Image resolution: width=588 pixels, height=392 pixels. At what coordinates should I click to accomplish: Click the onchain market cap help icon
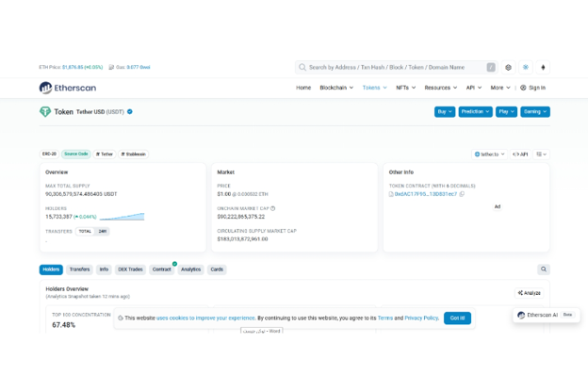coord(272,208)
